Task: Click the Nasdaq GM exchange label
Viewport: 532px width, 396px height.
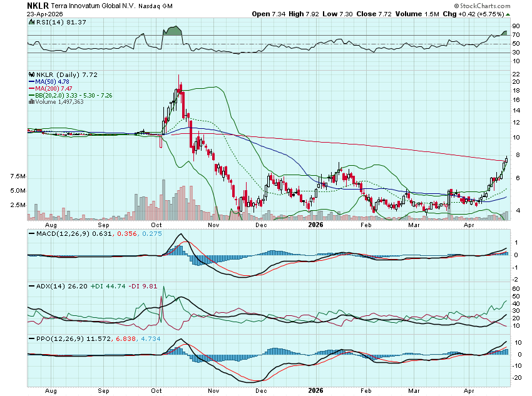Action: tap(155, 6)
